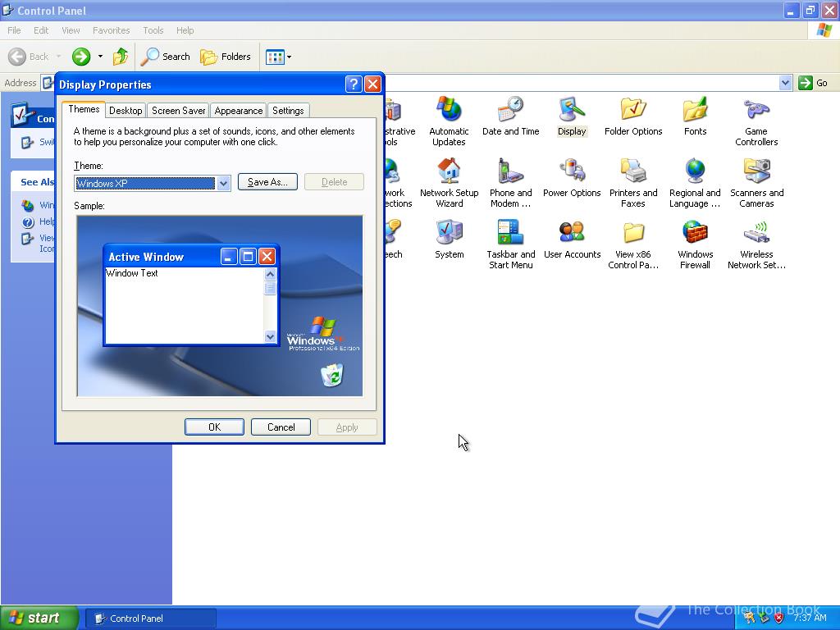Select the Display control panel icon
This screenshot has height=630, width=840.
572,116
